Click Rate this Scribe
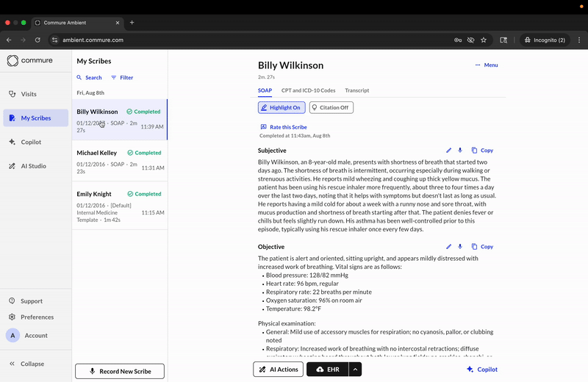Image resolution: width=588 pixels, height=382 pixels. [x=284, y=127]
